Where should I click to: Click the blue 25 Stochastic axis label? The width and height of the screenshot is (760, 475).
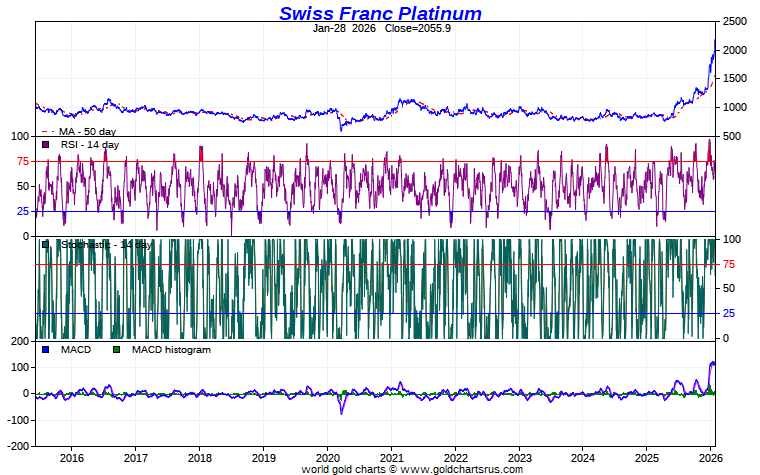[x=729, y=313]
